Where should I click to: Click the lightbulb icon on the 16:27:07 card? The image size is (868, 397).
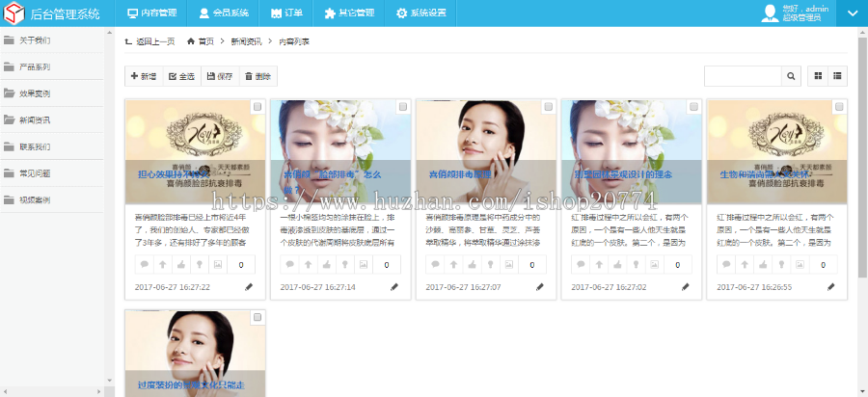point(491,265)
